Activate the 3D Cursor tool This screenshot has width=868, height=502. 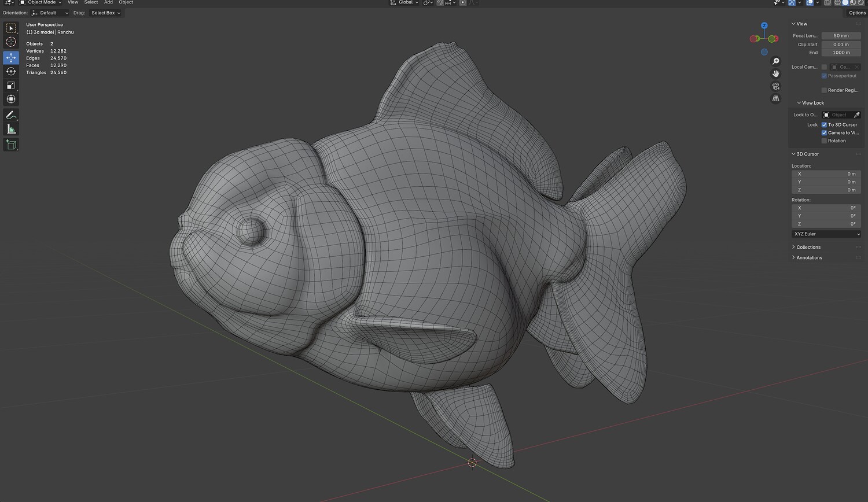click(11, 42)
